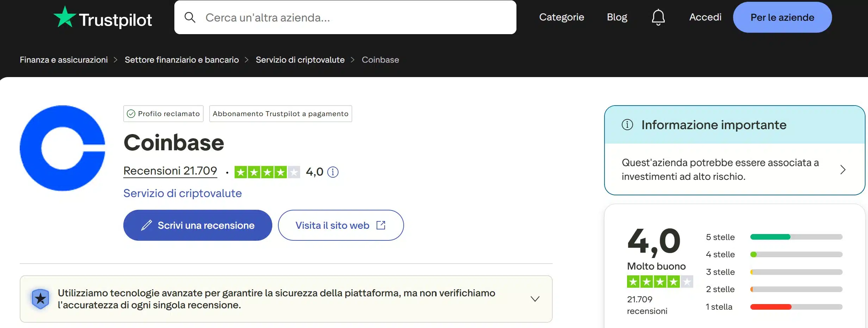
Task: Click the info icon in Informazione importante
Action: 628,124
